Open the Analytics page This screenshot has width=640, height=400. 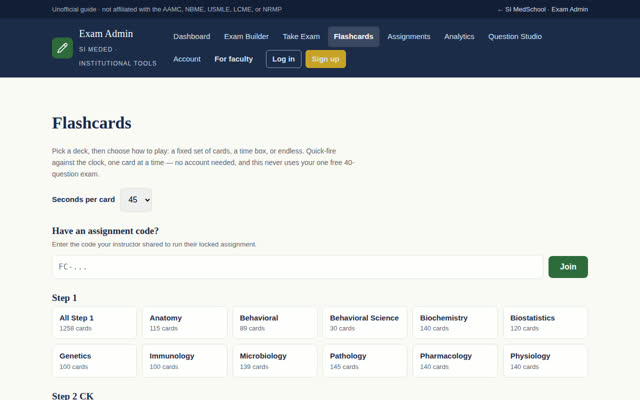coord(459,36)
